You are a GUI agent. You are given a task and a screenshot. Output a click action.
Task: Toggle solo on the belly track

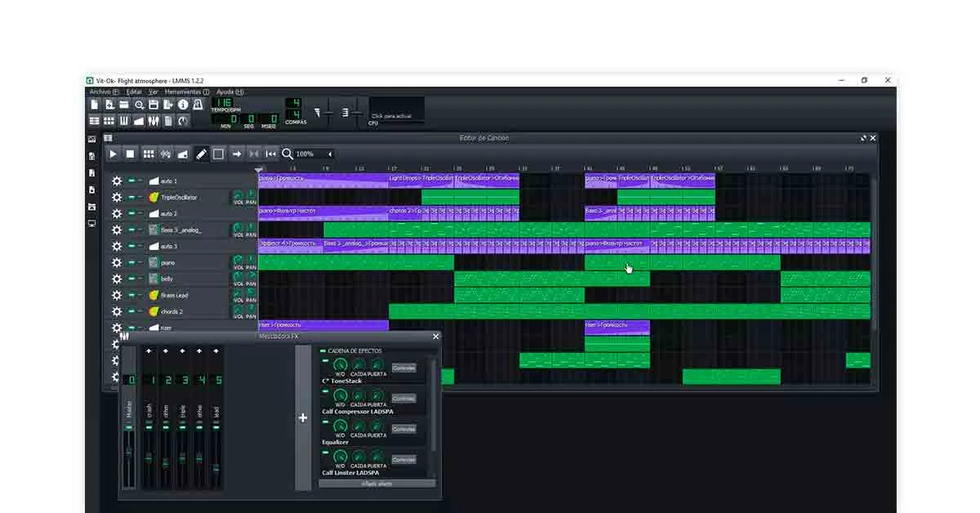tap(140, 278)
